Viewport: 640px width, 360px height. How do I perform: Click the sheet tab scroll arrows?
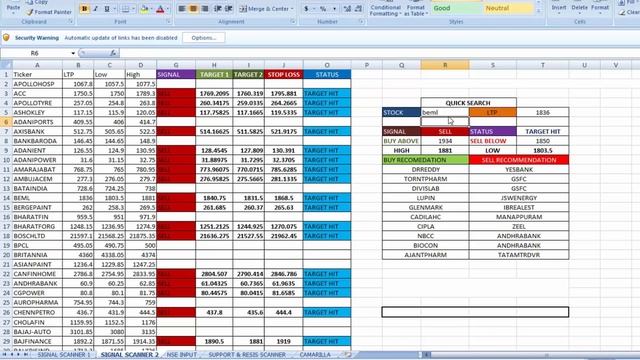(x=15, y=355)
